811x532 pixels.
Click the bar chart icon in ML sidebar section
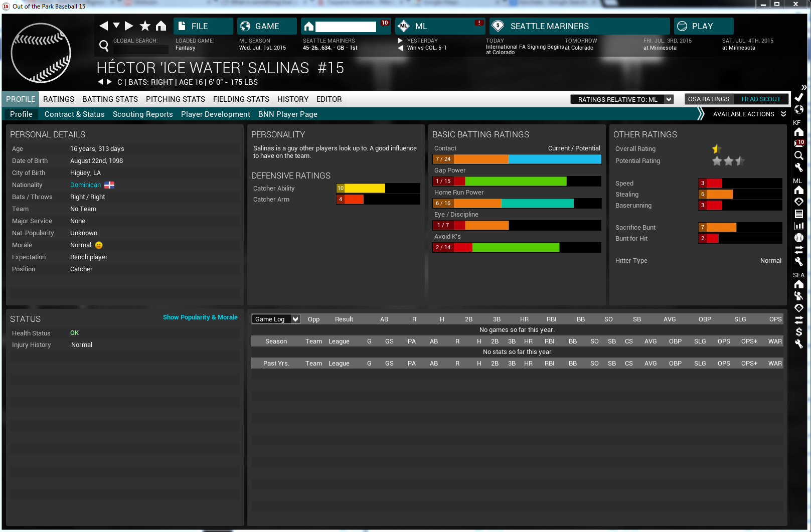(x=799, y=226)
